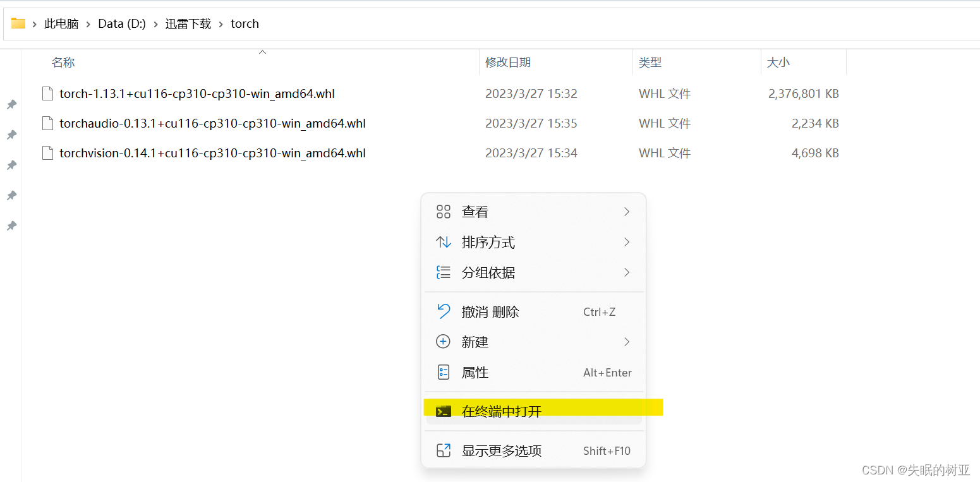Click the sort indicator arrow above 名称 column
Screen dimensions: 980x482
pos(263,52)
